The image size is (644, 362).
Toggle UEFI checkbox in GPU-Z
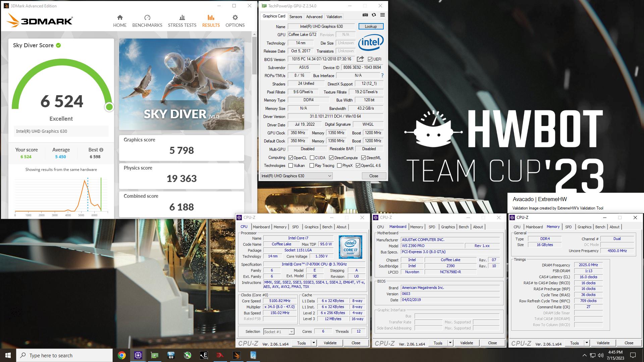(370, 59)
